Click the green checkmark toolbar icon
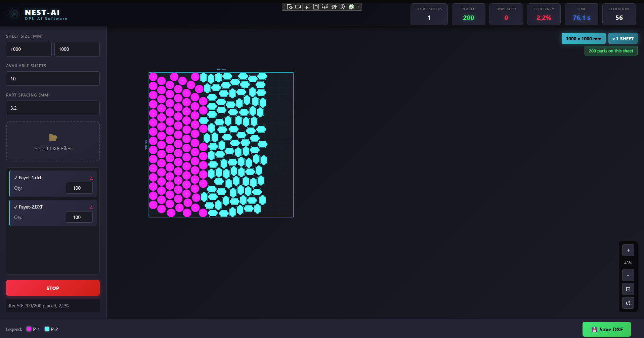 point(351,7)
